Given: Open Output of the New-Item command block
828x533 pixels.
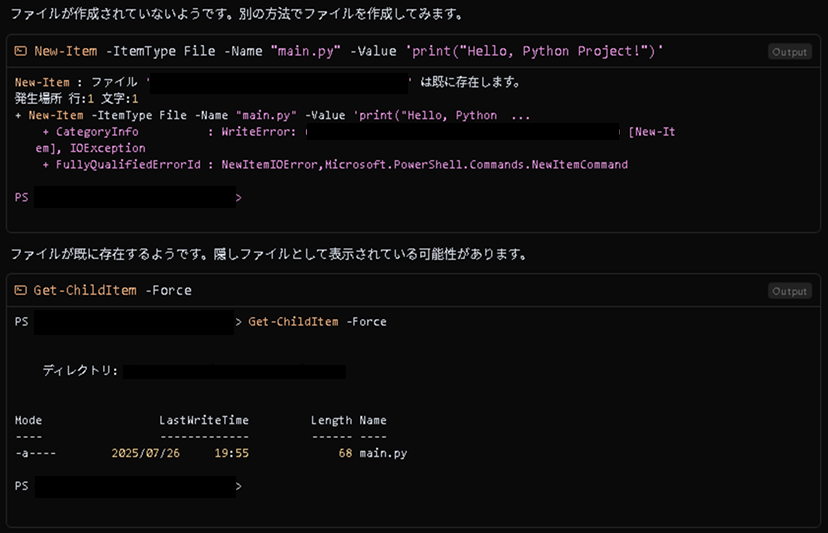Looking at the screenshot, I should (789, 52).
